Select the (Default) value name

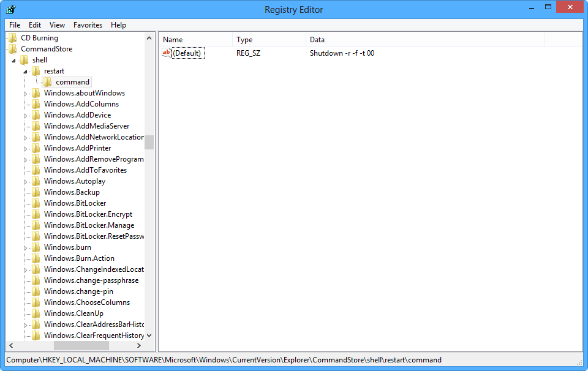187,53
